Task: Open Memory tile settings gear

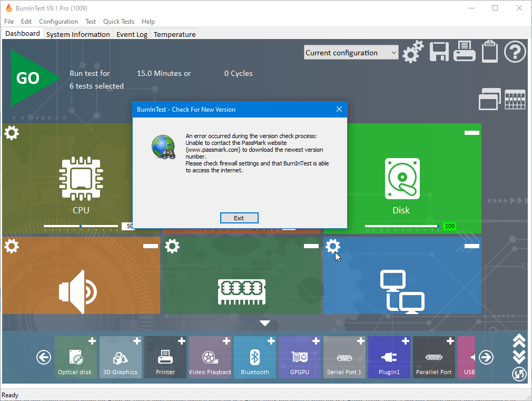Action: (x=172, y=246)
